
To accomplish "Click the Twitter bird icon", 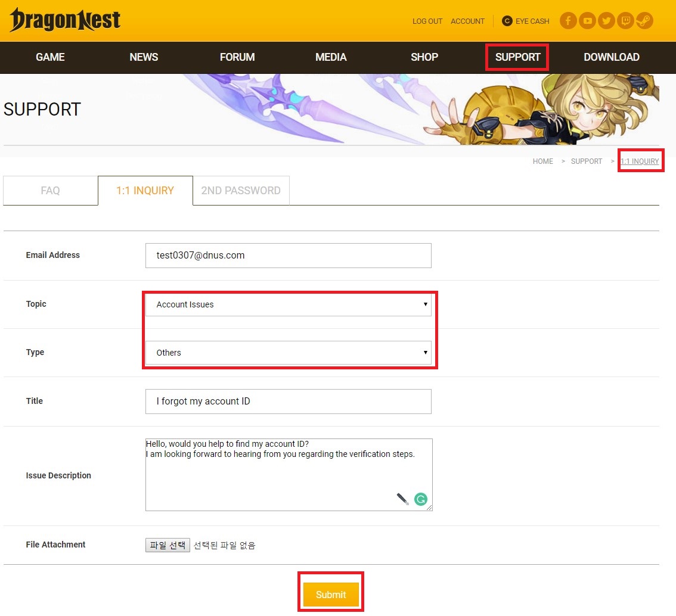I will [x=606, y=21].
